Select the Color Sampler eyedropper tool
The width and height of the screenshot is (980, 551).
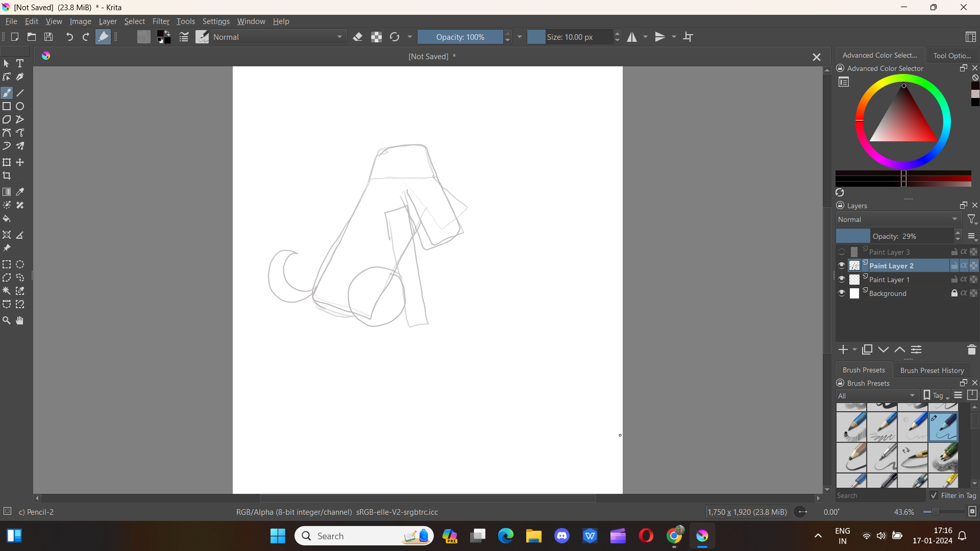[20, 192]
